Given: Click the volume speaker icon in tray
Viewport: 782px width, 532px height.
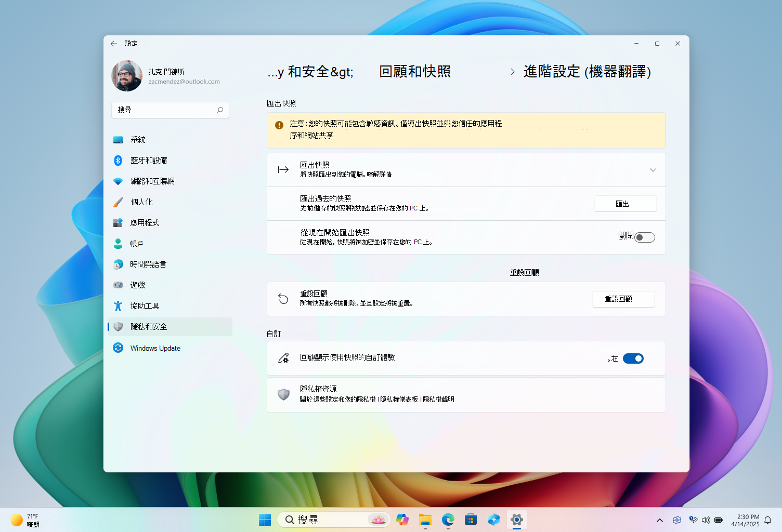Looking at the screenshot, I should pyautogui.click(x=706, y=520).
